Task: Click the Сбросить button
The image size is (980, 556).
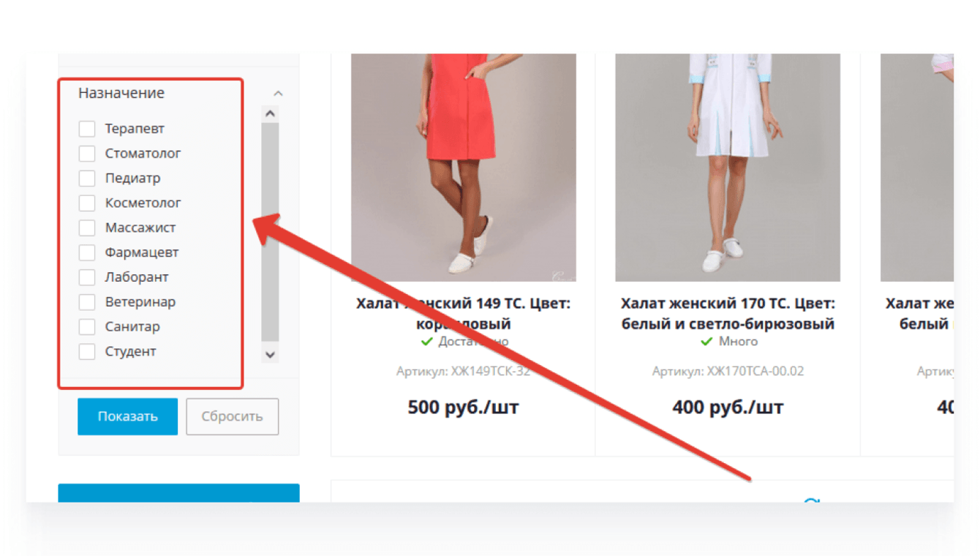Action: click(x=233, y=416)
